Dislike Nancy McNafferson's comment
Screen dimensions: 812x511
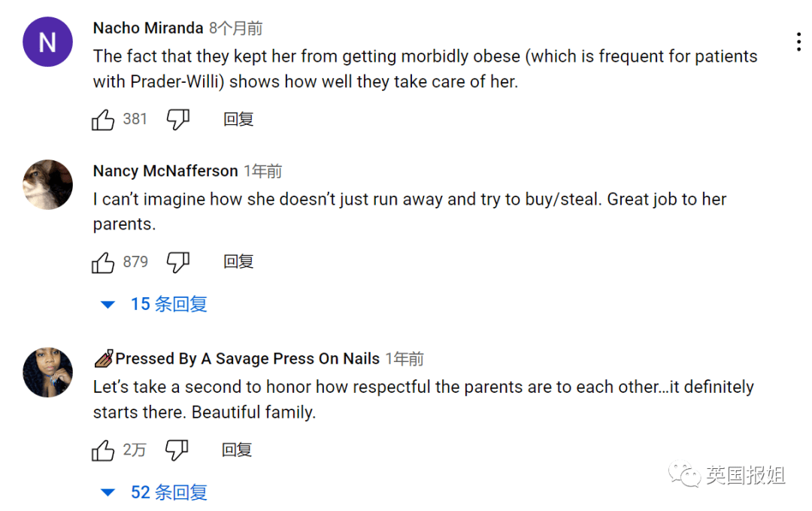point(177,263)
